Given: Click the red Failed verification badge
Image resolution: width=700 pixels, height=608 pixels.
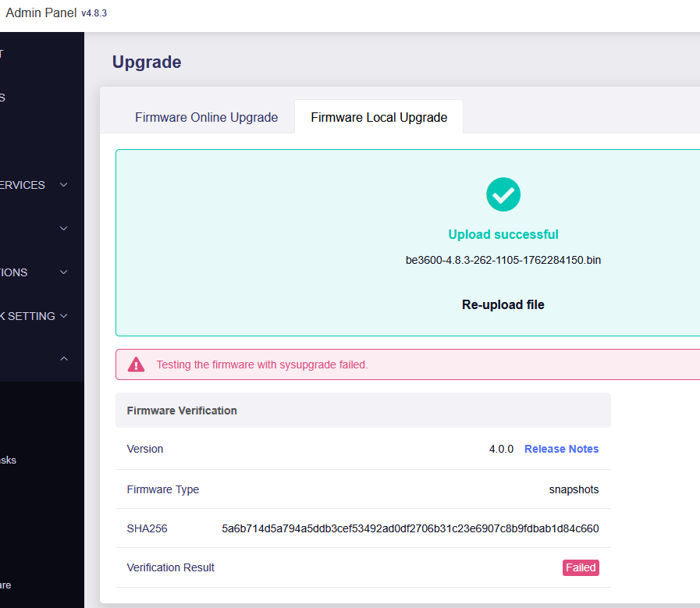Looking at the screenshot, I should [581, 567].
